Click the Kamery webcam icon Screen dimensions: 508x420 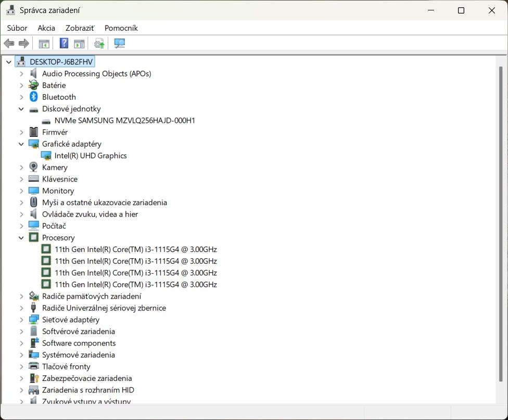coord(34,167)
